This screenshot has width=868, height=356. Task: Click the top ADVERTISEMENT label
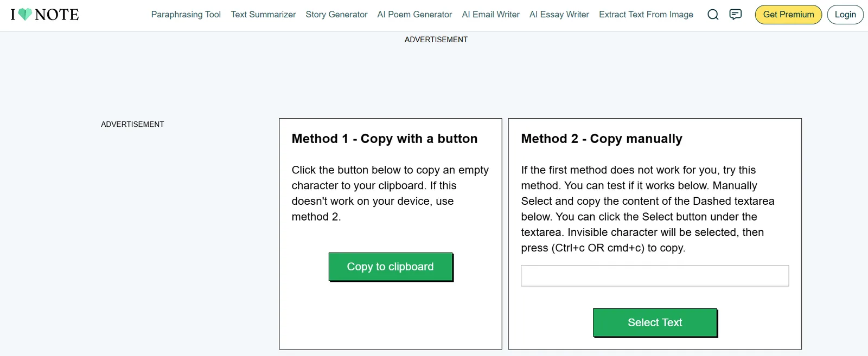pos(436,40)
